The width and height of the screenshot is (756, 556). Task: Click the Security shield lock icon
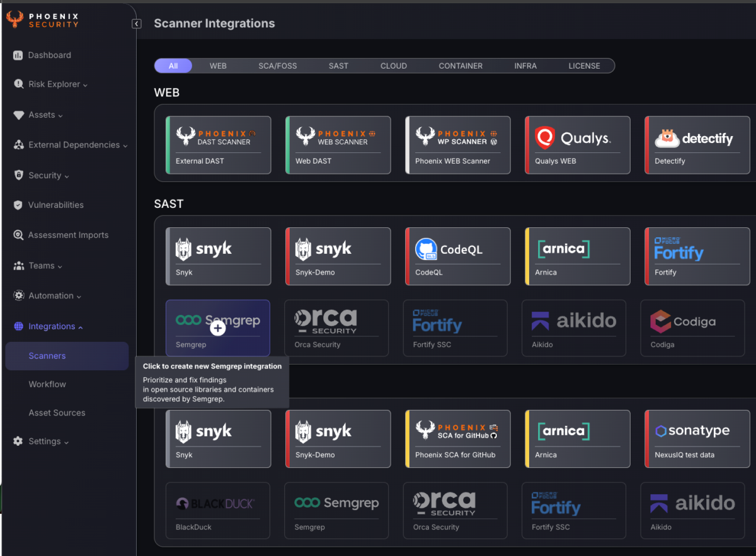coord(18,176)
